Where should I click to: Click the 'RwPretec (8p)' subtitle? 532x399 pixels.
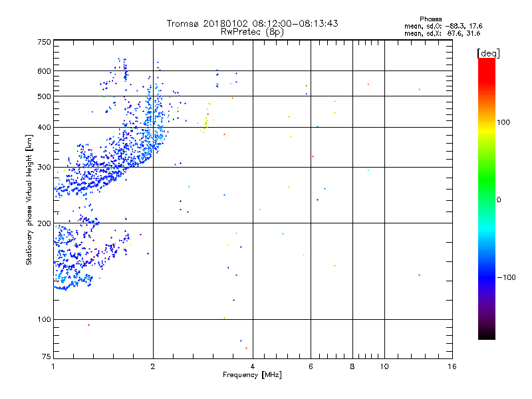click(252, 32)
